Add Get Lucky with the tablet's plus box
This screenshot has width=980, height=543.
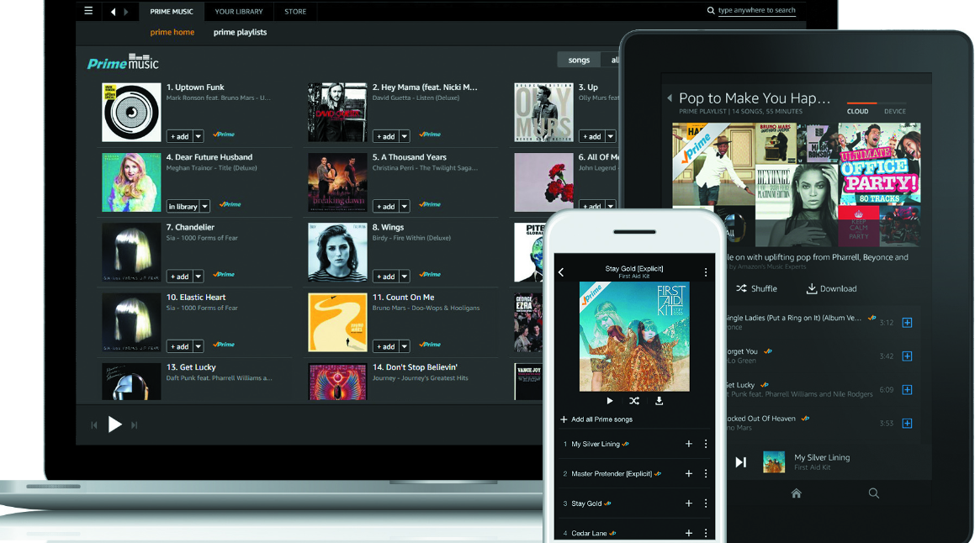(x=907, y=390)
